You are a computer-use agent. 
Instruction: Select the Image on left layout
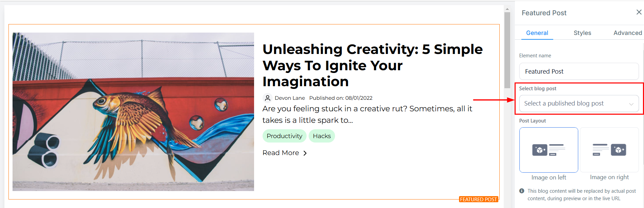click(548, 150)
